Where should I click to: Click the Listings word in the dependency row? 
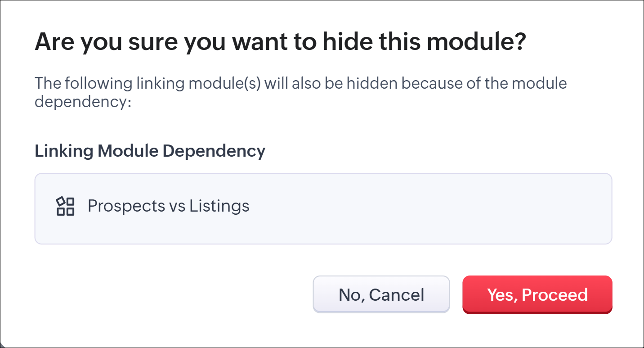pos(219,206)
